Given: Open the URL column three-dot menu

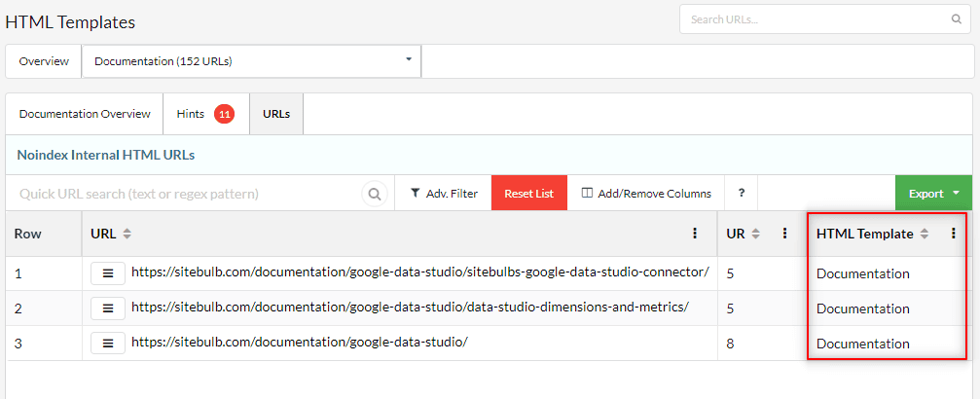Looking at the screenshot, I should coord(695,234).
